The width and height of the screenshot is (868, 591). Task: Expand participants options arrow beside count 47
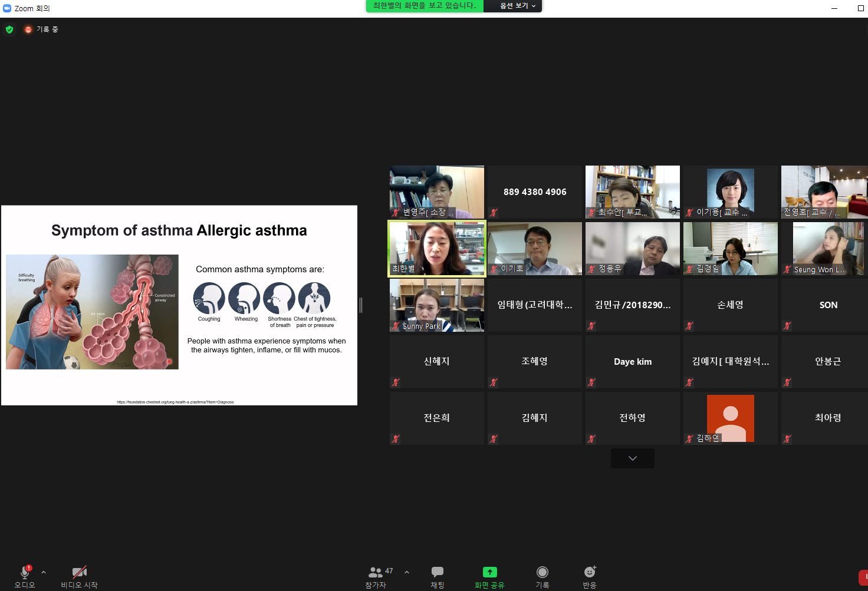point(406,572)
